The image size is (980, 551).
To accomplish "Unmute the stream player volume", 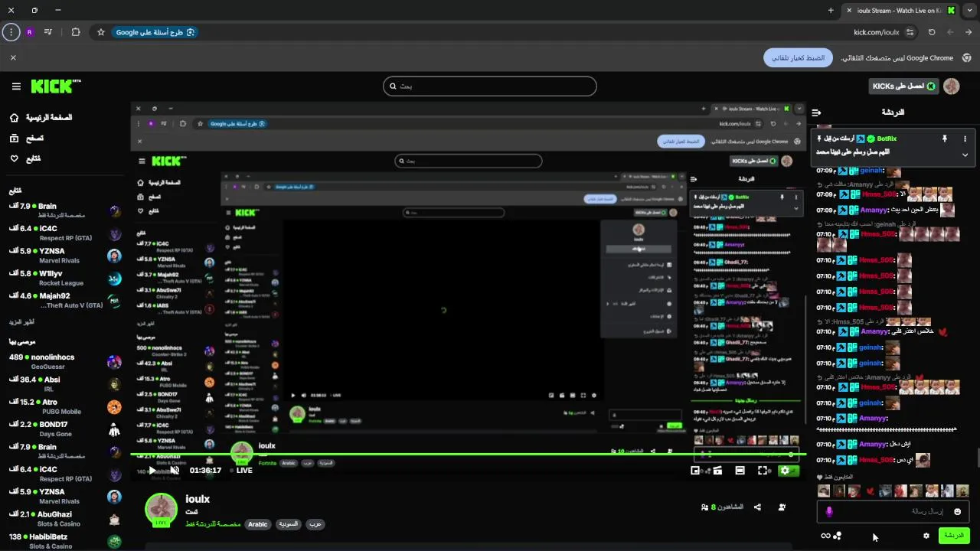I will 175,470.
